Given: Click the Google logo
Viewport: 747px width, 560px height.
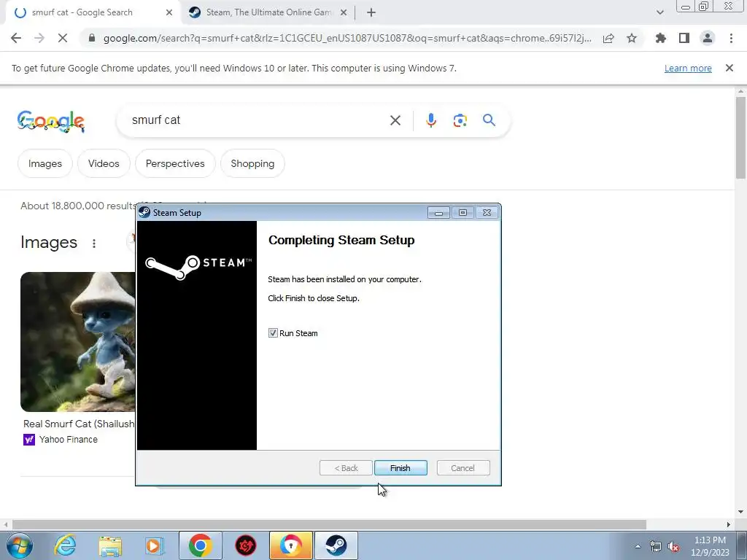Looking at the screenshot, I should click(x=51, y=121).
